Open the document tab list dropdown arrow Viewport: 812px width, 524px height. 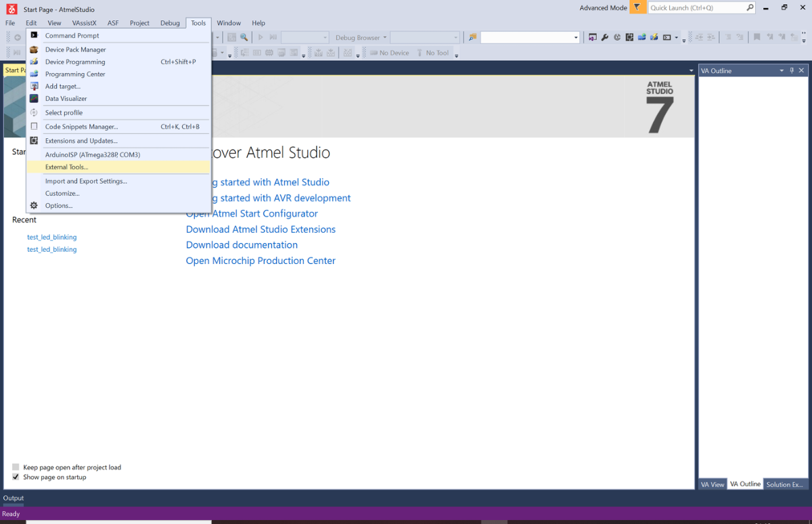pos(691,70)
